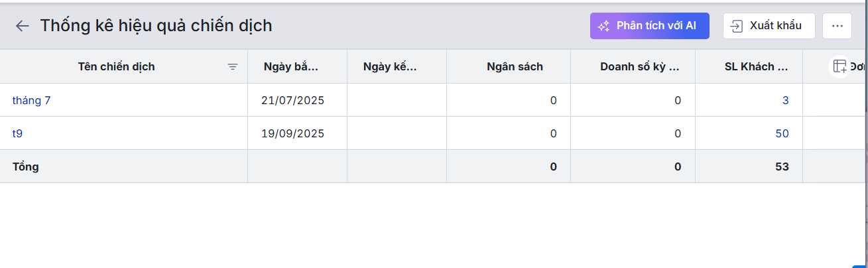868x268 pixels.
Task: Select the 19/09/2025 start date cell
Action: (x=292, y=133)
